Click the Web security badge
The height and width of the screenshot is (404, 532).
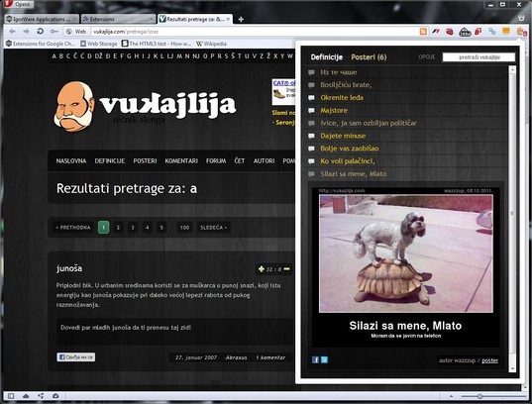[76, 32]
